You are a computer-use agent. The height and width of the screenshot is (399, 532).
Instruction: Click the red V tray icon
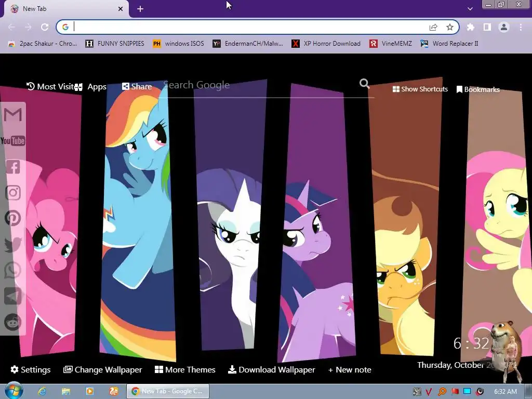(429, 392)
